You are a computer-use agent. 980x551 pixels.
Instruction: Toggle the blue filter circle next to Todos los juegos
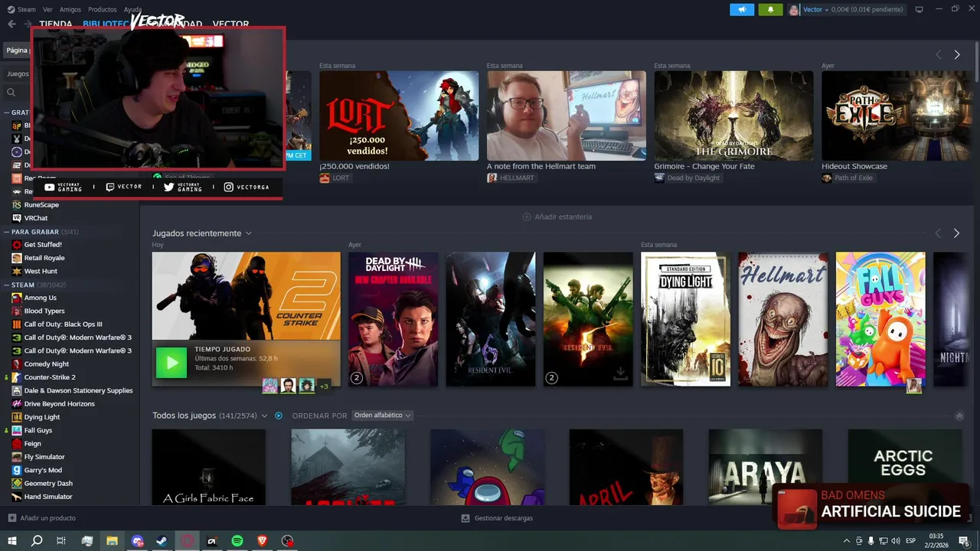tap(279, 416)
